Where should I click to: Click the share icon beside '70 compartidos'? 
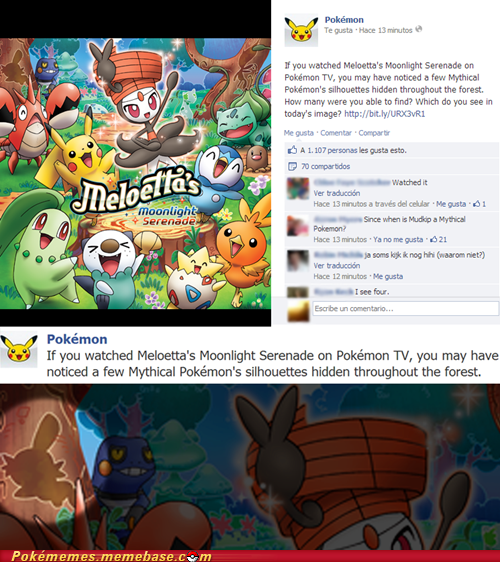[292, 166]
